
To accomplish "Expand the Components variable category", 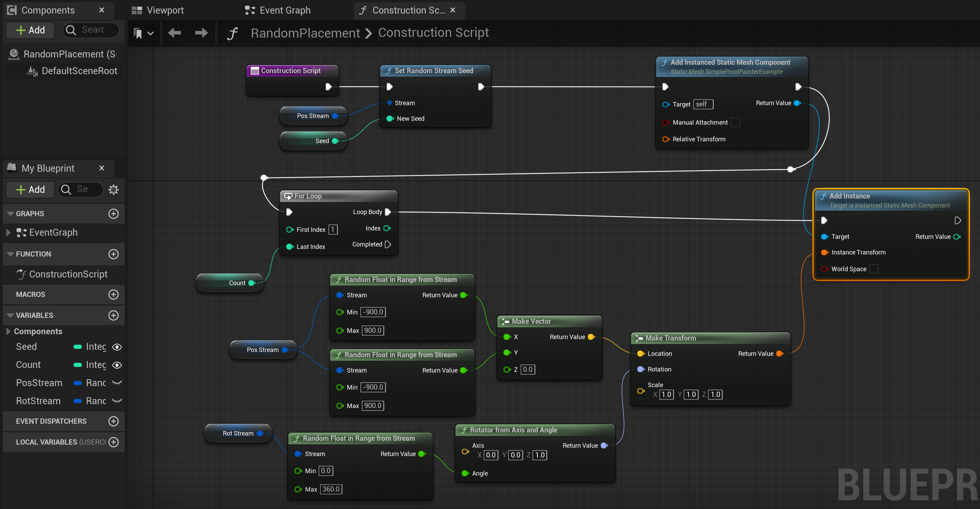I will point(8,331).
